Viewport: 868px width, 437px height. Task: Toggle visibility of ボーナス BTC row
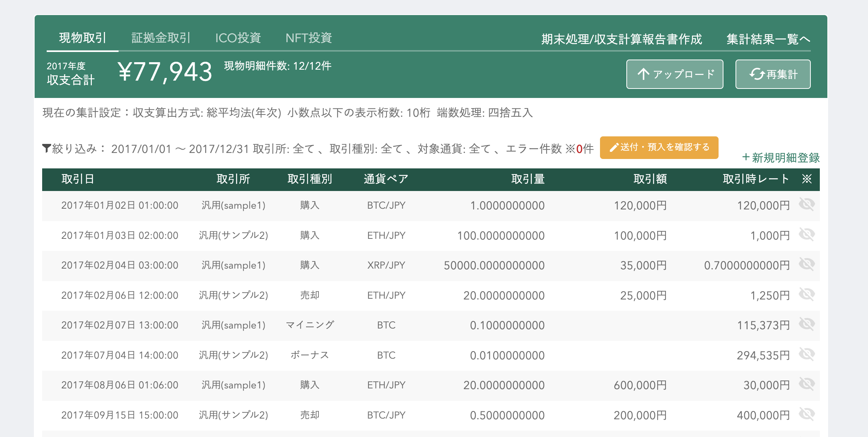click(x=807, y=354)
